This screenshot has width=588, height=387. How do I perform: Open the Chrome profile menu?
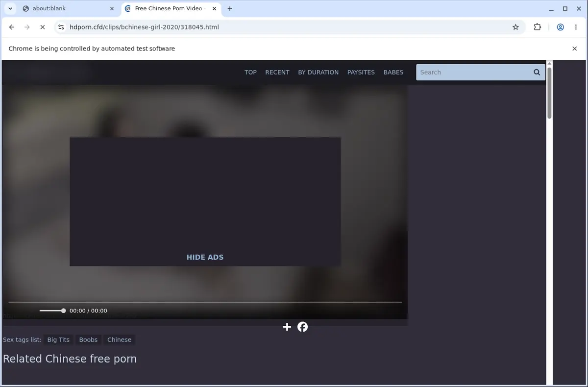pyautogui.click(x=560, y=27)
